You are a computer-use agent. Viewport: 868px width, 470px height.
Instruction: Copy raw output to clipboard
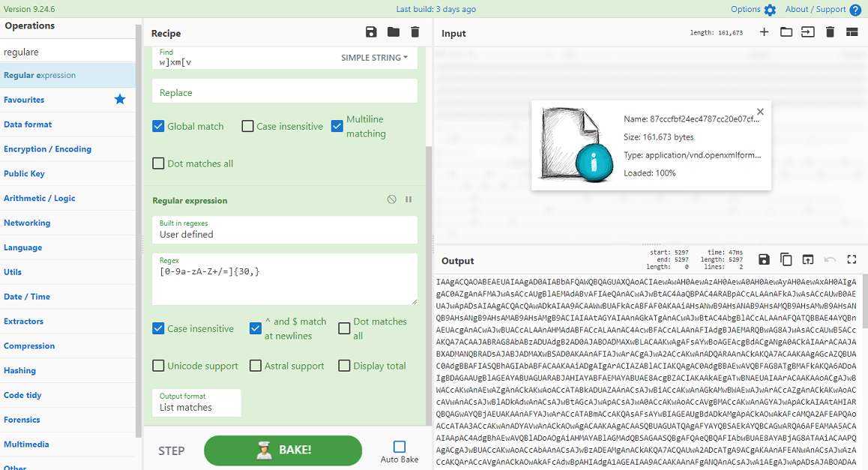pos(786,259)
